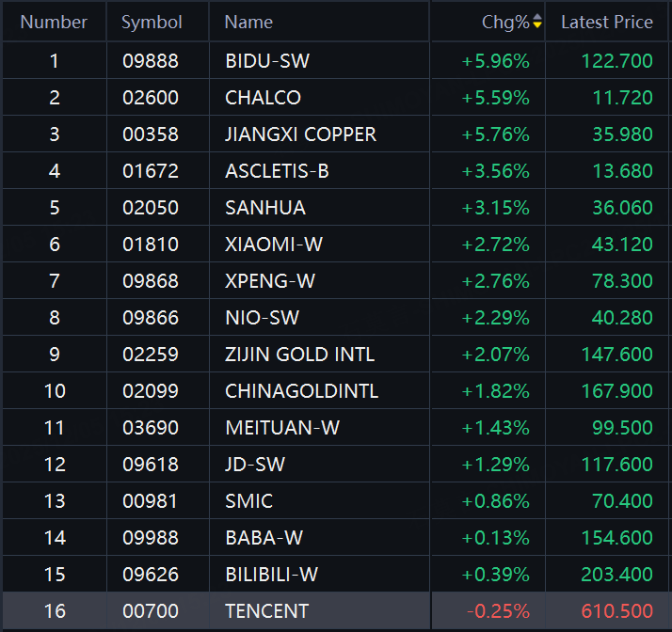Click the +3.15% change value
Image resolution: width=672 pixels, height=632 pixels.
click(x=495, y=208)
